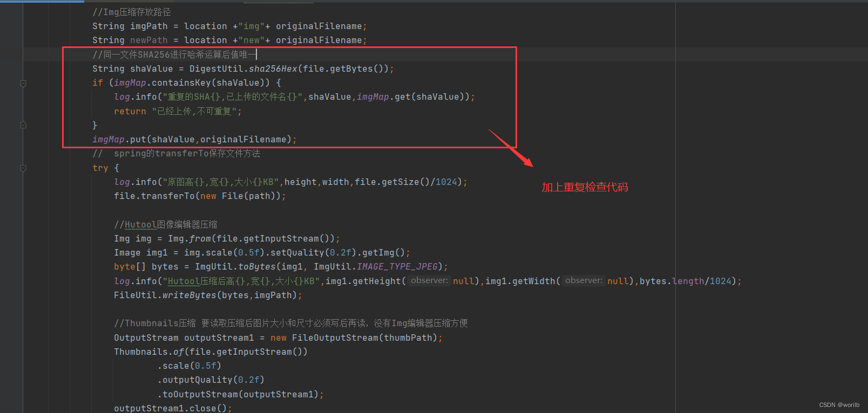Click the spring transferTo comment
The width and height of the screenshot is (868, 413).
click(x=177, y=154)
